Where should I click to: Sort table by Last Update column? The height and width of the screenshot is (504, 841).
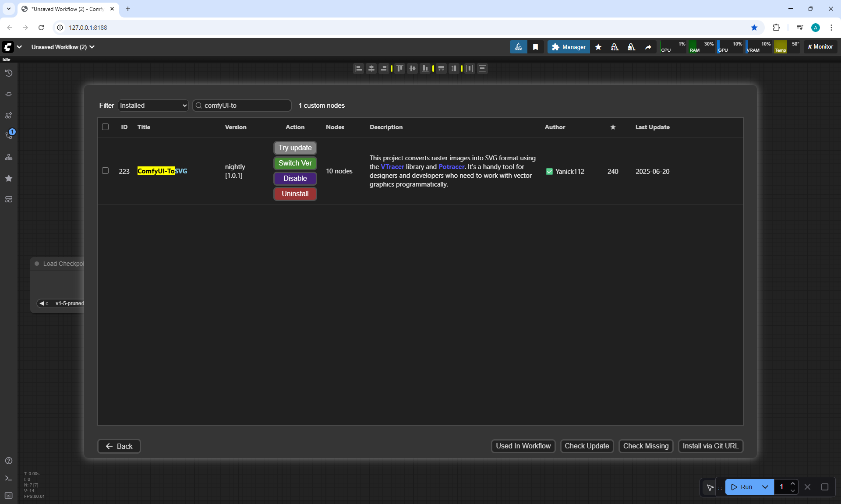coord(652,127)
